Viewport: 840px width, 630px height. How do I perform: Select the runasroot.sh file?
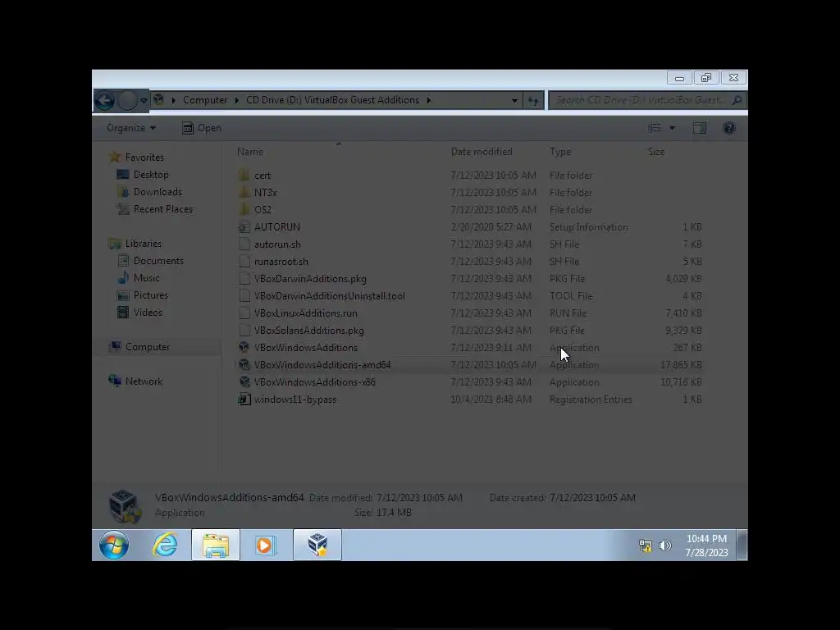tap(468, 262)
